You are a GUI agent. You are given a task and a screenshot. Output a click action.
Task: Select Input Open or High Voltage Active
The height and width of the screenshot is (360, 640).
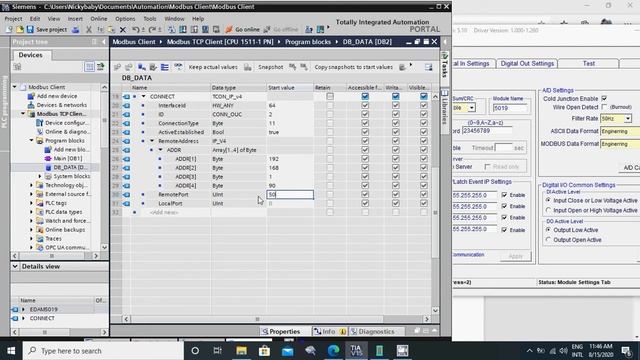pyautogui.click(x=549, y=210)
